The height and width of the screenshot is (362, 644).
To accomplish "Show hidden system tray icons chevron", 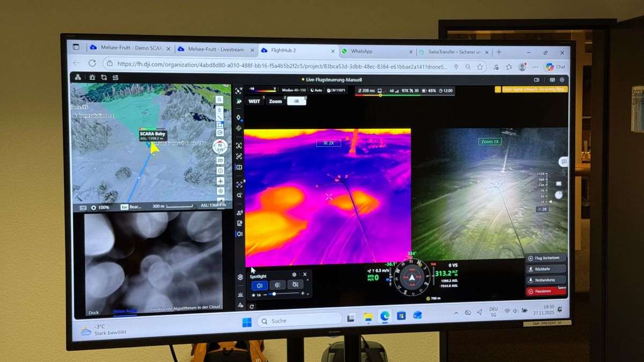I will 456,313.
